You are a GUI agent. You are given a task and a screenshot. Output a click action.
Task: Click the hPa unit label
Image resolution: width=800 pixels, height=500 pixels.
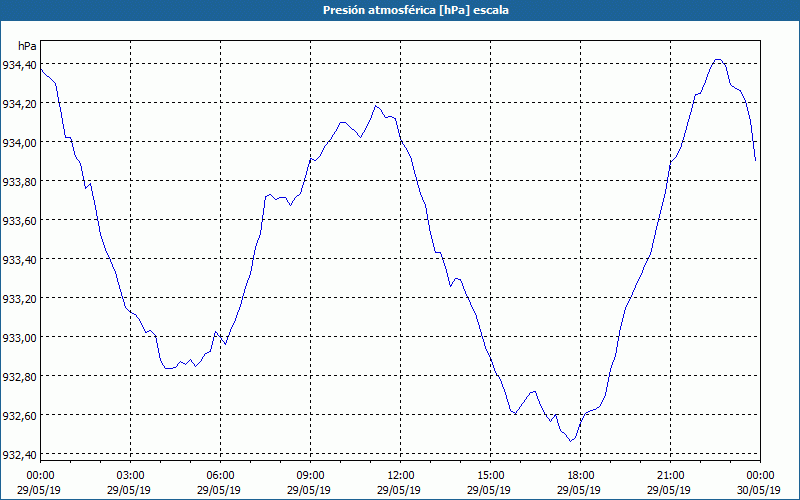pos(27,46)
